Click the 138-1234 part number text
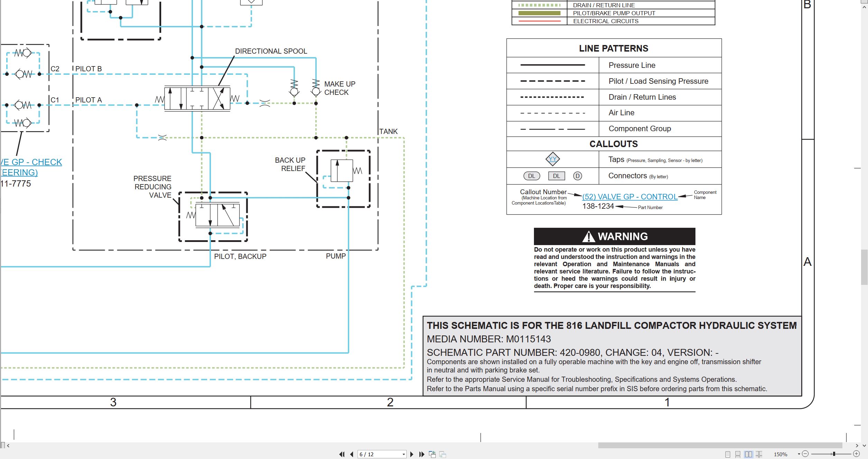Image resolution: width=868 pixels, height=459 pixels. [x=598, y=206]
